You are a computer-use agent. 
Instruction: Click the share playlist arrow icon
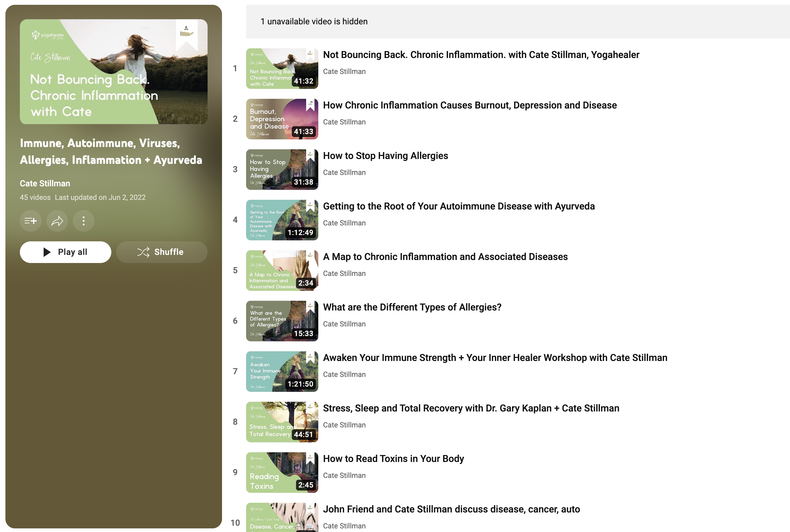tap(57, 221)
